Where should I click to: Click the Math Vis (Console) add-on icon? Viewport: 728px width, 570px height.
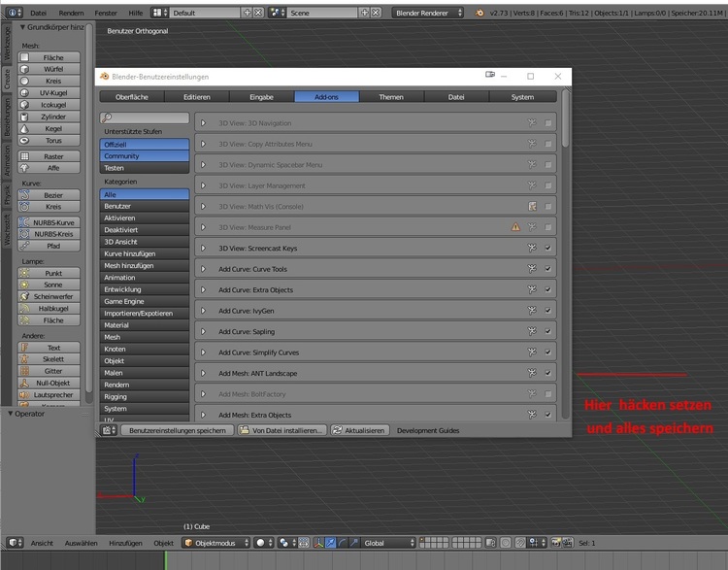tap(532, 206)
